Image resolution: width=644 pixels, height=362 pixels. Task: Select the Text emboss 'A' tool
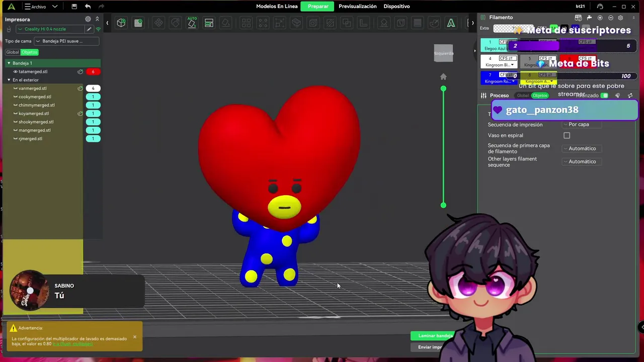tap(451, 23)
